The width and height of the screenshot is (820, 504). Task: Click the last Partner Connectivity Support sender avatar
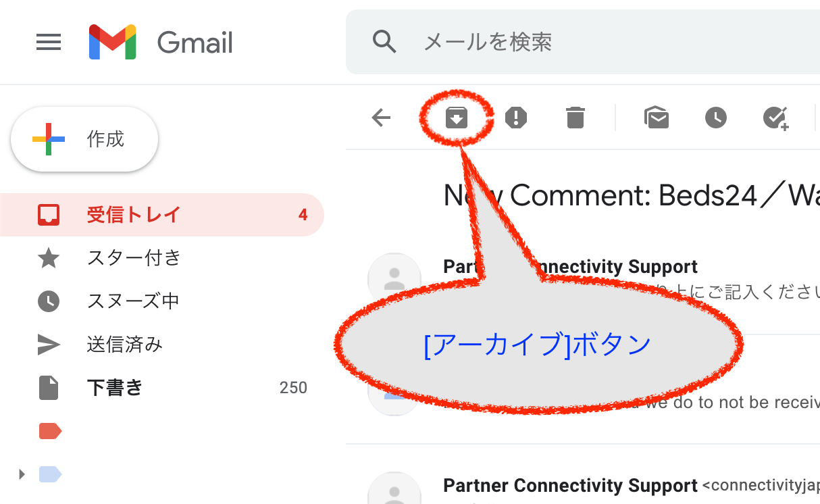pos(394,489)
